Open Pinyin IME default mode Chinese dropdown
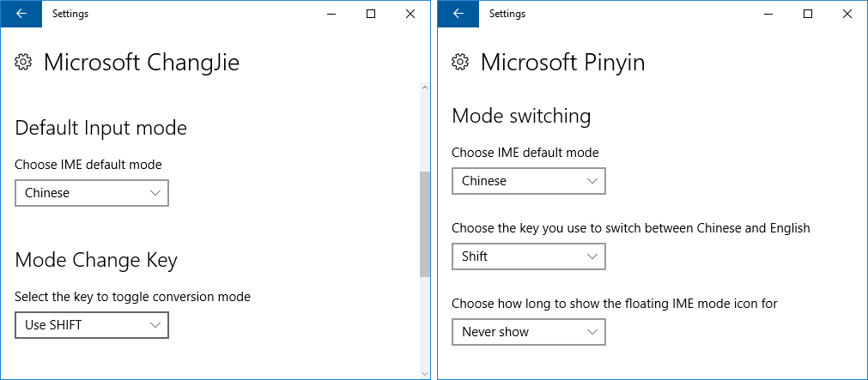Screen dimensions: 868x380 click(529, 181)
